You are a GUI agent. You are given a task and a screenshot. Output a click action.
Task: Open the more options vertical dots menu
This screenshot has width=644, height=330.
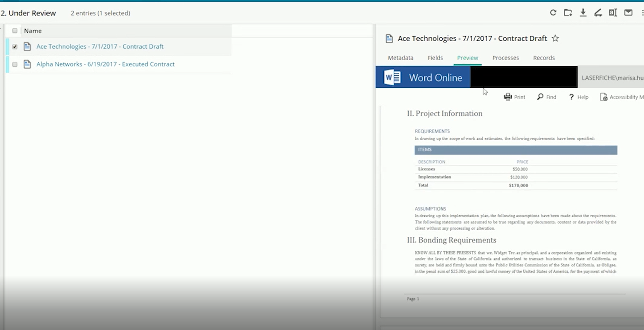[642, 13]
